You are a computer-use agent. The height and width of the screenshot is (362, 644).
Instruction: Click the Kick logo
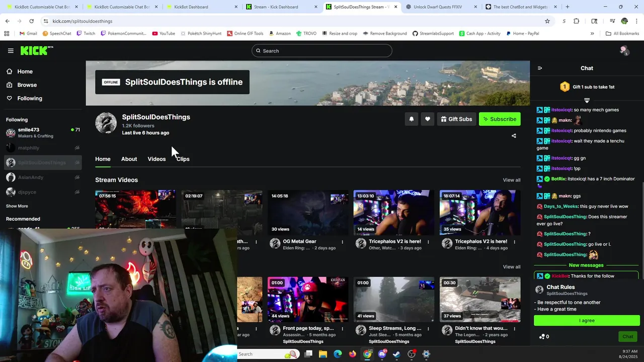click(36, 50)
